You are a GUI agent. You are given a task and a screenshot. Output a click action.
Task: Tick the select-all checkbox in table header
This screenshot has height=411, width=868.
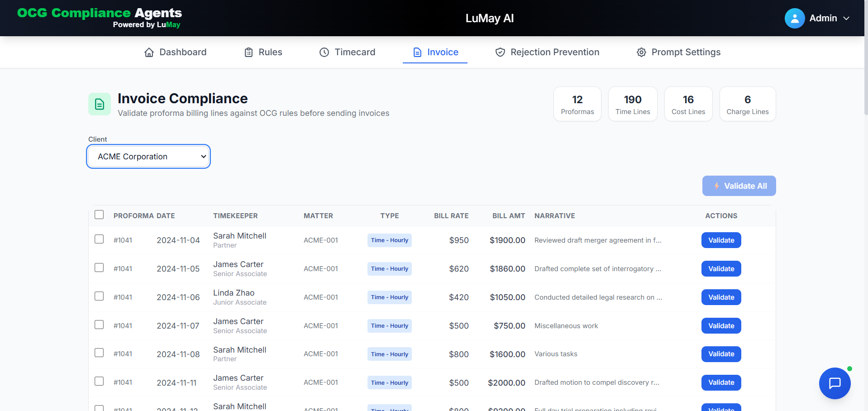(99, 215)
